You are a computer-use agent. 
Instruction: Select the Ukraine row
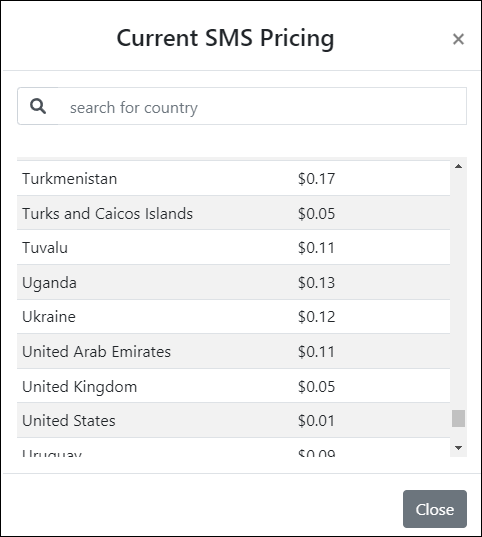[x=233, y=316]
